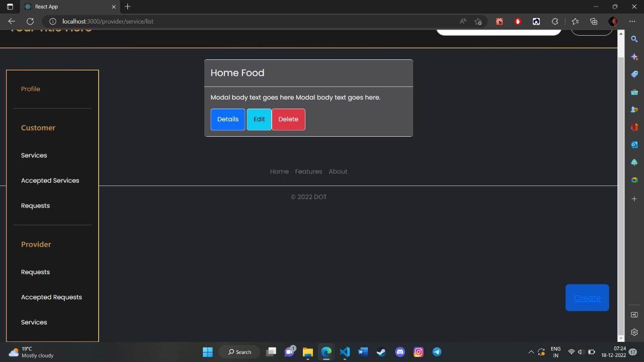Open Discord from the taskbar
Viewport: 644px width, 362px height.
[x=400, y=352]
